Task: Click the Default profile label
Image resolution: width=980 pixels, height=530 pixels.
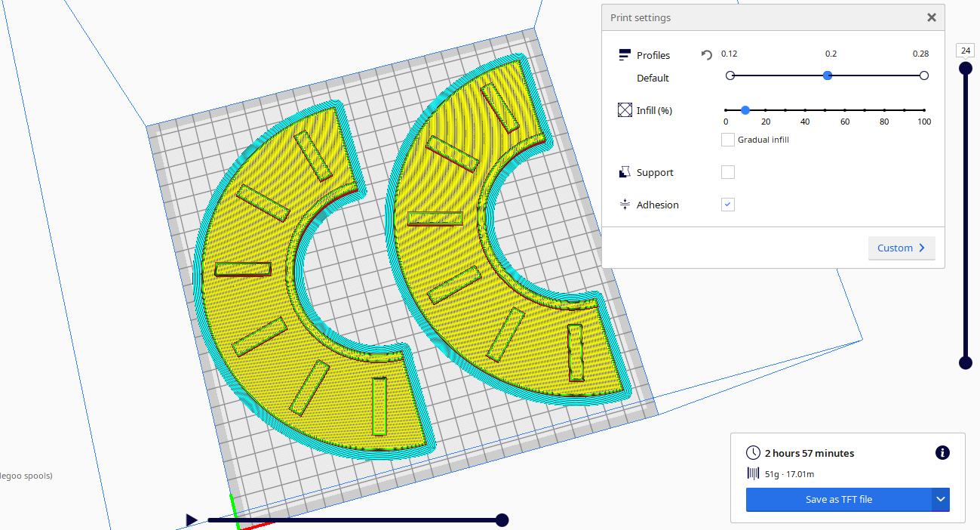Action: 653,78
